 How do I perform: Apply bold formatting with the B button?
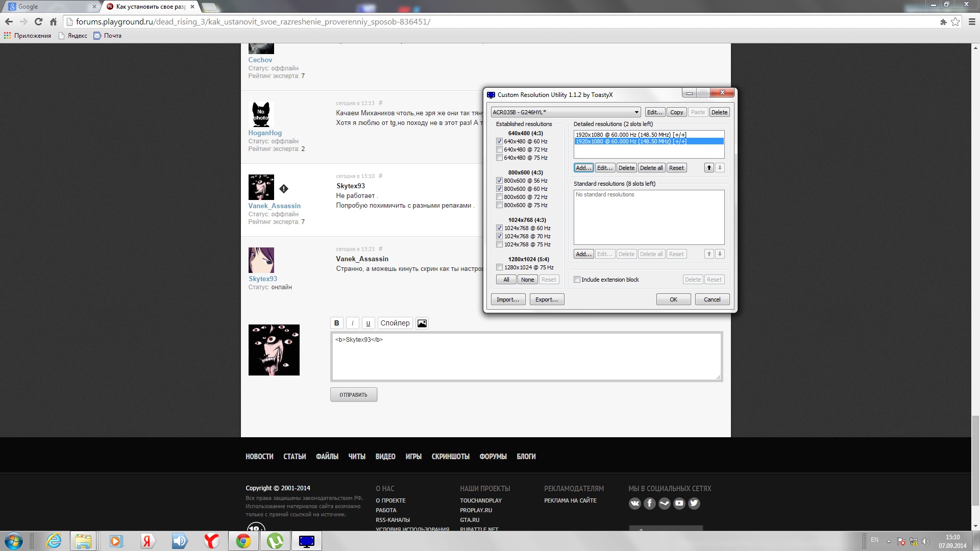336,323
